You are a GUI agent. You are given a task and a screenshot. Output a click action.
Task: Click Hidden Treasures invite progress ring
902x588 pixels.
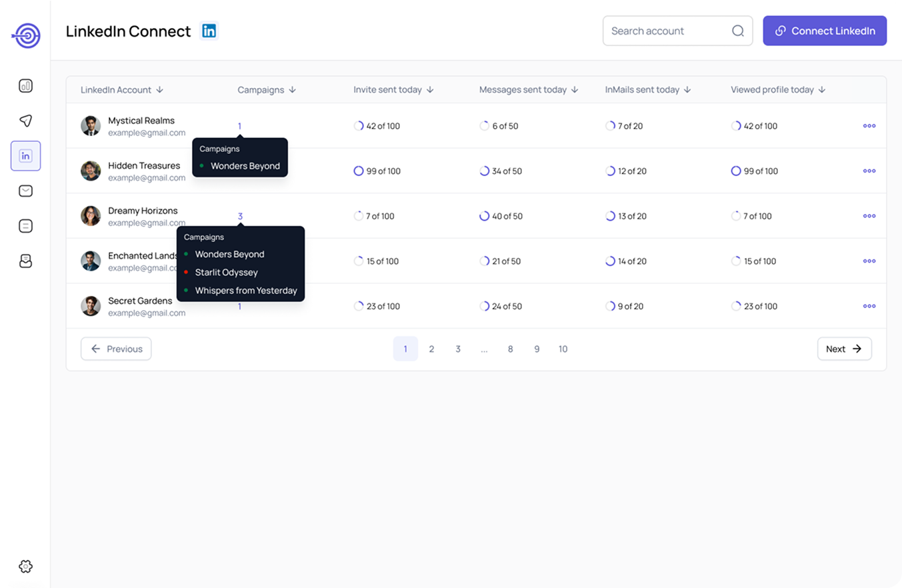[x=359, y=171]
